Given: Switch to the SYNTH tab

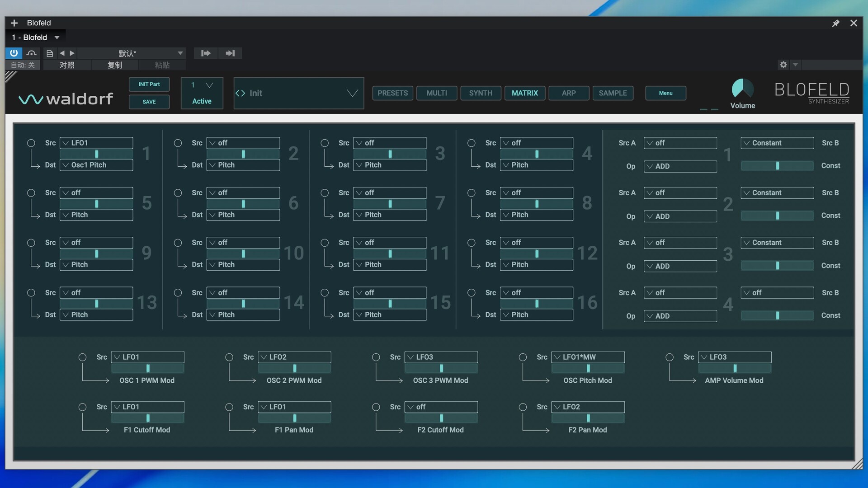Looking at the screenshot, I should pyautogui.click(x=481, y=93).
